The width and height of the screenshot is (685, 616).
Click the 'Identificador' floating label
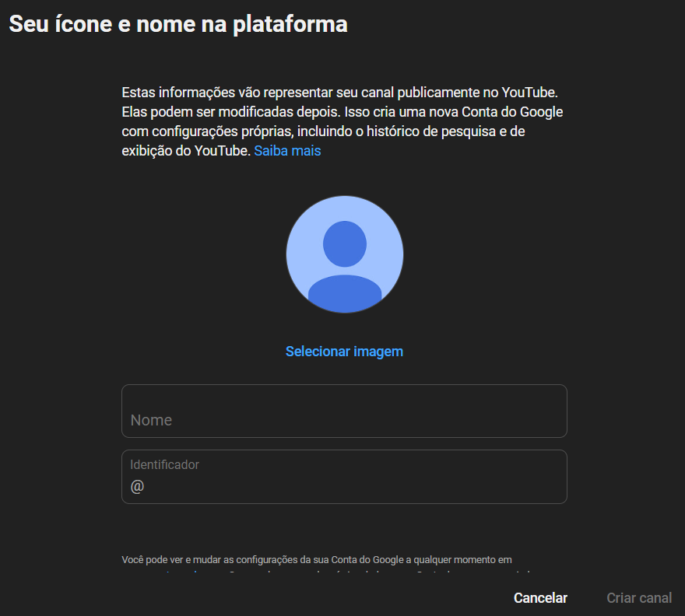click(164, 464)
